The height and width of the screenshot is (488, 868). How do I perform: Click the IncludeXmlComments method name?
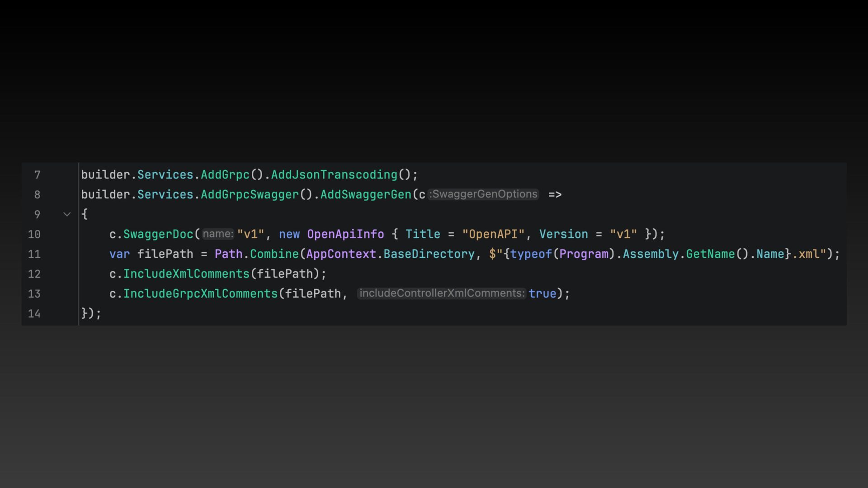pos(186,274)
